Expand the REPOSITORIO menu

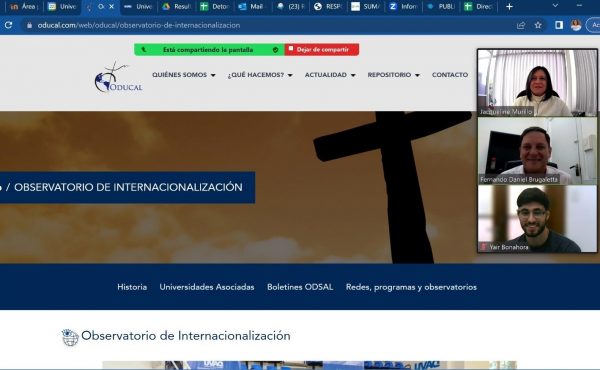point(393,75)
